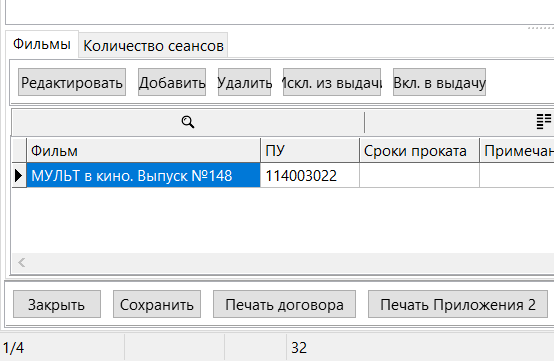This screenshot has width=554, height=361.
Task: Click the Сроки проката column header
Action: tap(419, 151)
